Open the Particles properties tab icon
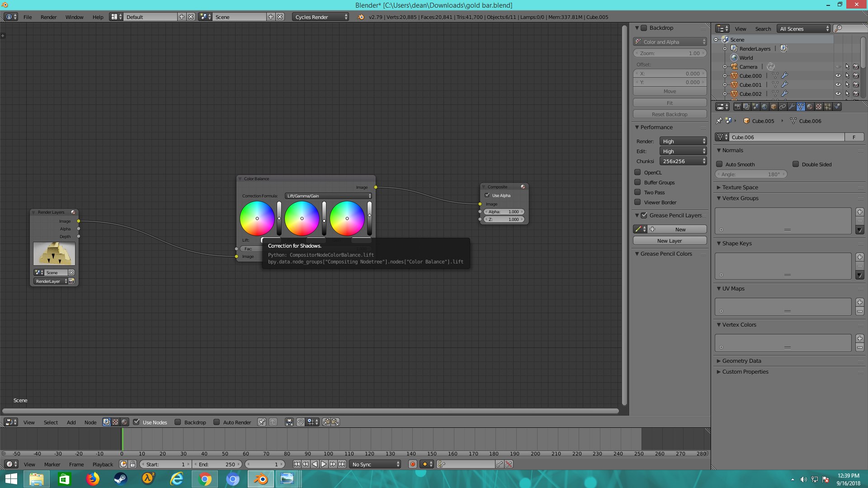 click(828, 107)
